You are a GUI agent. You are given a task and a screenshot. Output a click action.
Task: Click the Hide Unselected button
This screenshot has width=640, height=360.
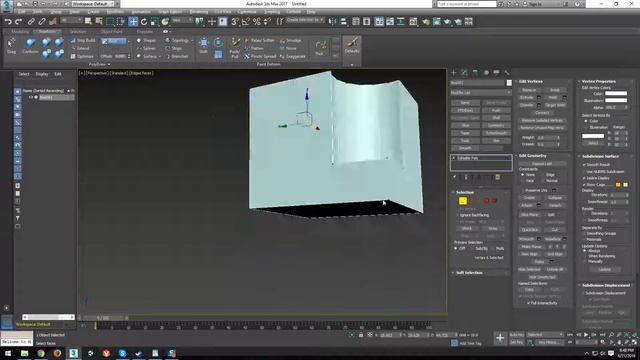click(542, 277)
